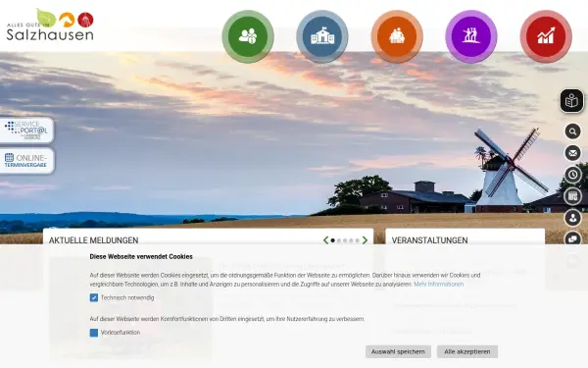Click the Salzhausen logo
Viewport: 588px width, 368px height.
point(50,25)
